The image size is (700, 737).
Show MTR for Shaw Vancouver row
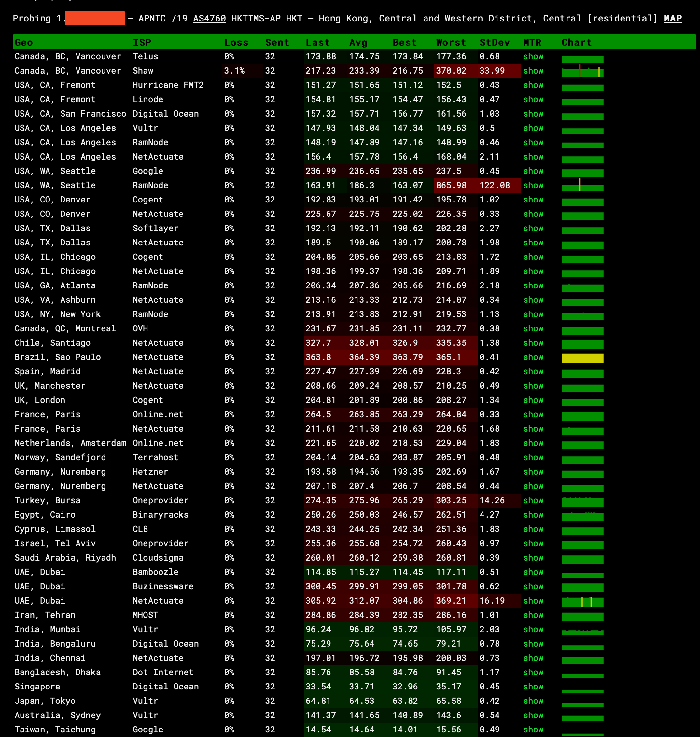pos(533,71)
